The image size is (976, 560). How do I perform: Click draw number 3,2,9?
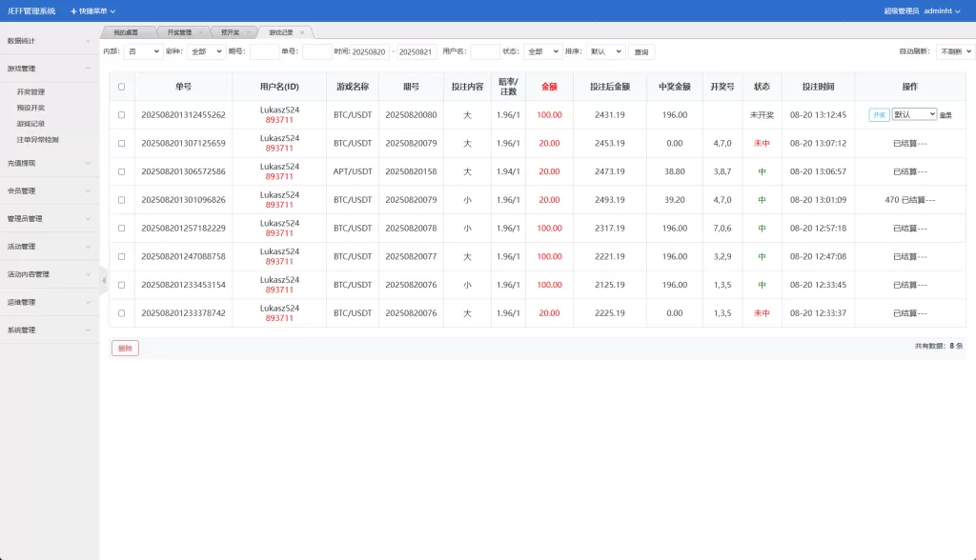[722, 256]
